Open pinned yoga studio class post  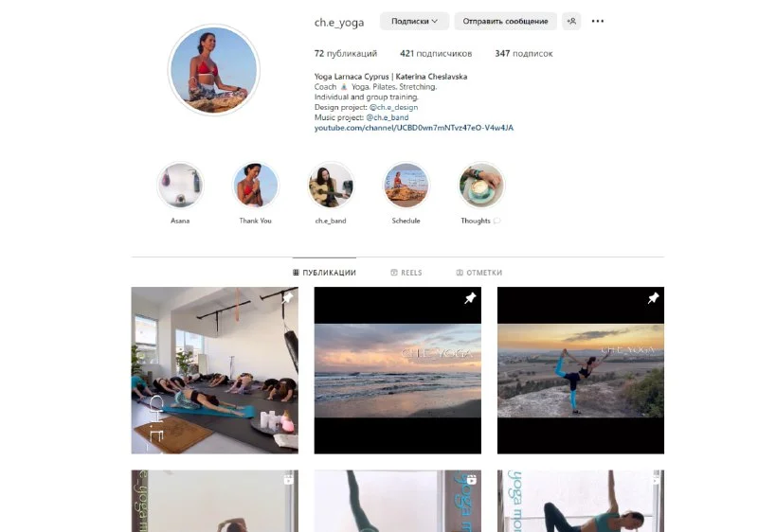click(215, 370)
